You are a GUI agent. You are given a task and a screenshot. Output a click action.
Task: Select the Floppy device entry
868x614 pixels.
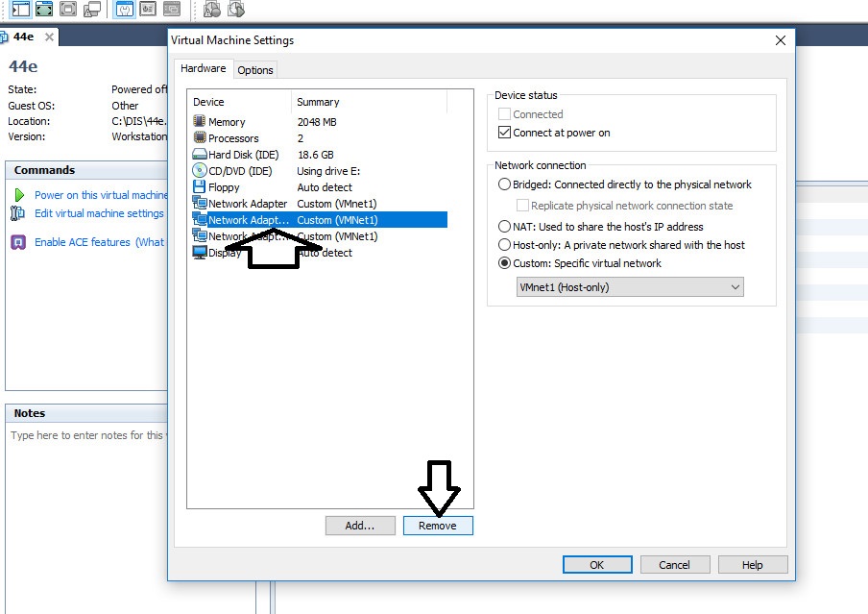(x=224, y=187)
